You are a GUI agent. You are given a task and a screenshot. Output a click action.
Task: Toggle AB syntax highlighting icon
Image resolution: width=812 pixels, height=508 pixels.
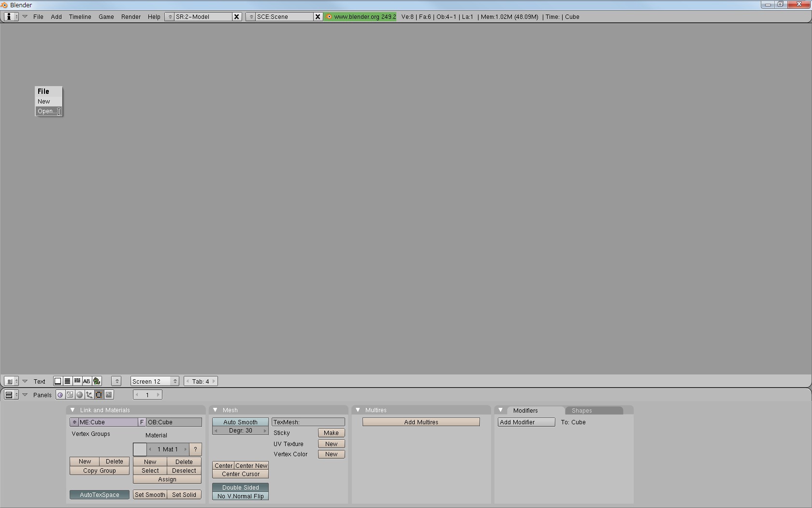[x=87, y=381]
